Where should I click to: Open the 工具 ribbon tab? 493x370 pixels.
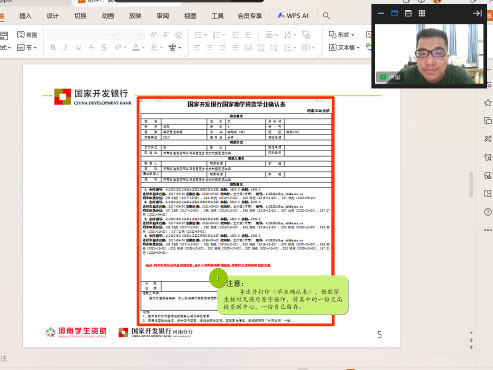(x=217, y=16)
